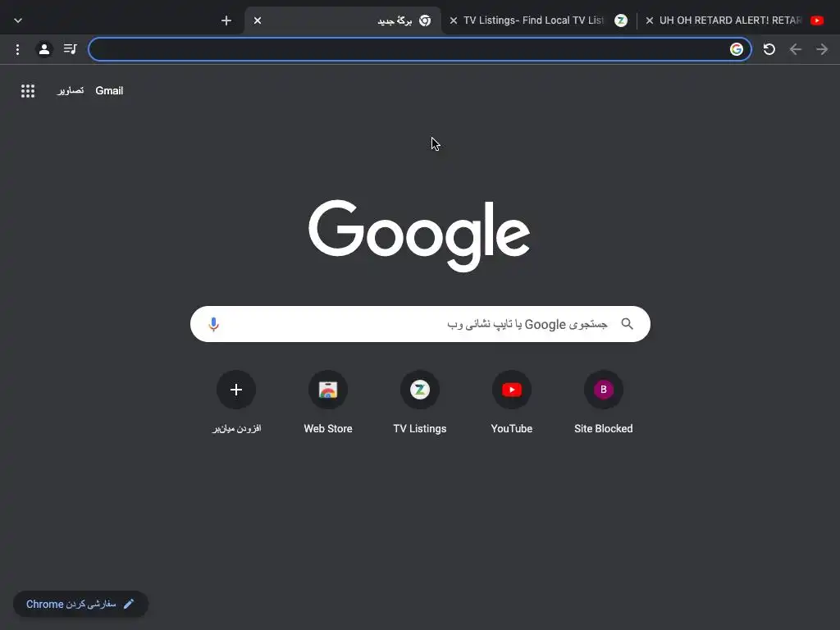Click the 'افزودن میان‌بر' shortcut label
Image resolution: width=840 pixels, height=630 pixels.
pos(236,428)
